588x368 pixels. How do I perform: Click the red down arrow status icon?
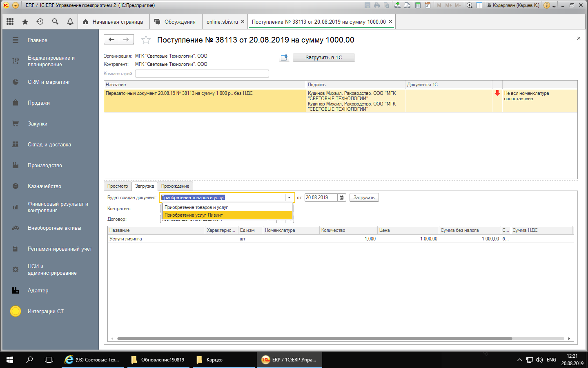pos(497,93)
